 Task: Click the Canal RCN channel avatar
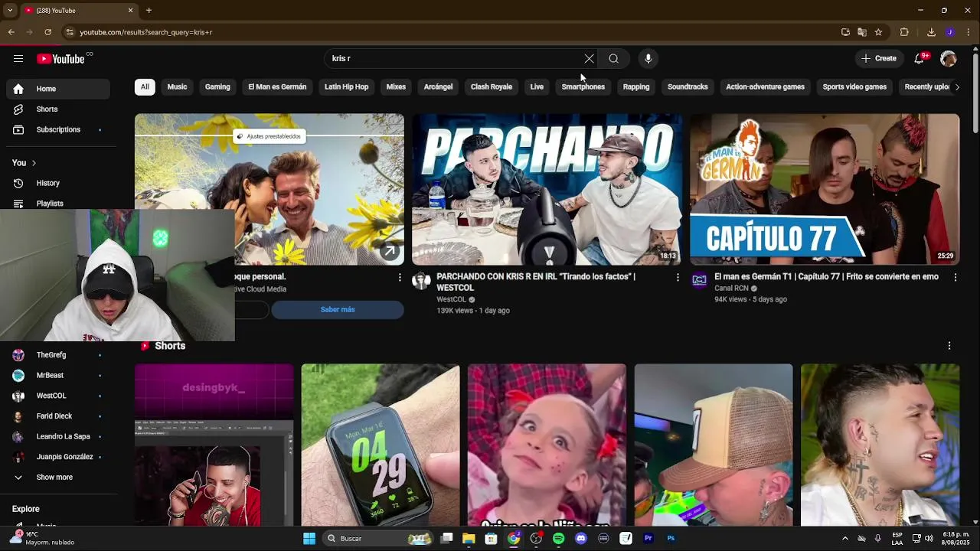pyautogui.click(x=699, y=281)
